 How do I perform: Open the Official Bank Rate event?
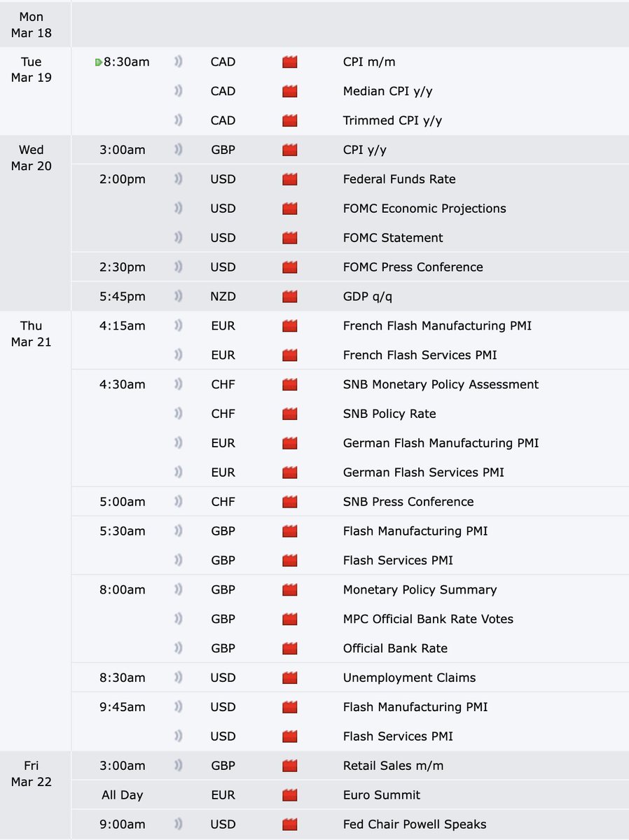(x=395, y=648)
